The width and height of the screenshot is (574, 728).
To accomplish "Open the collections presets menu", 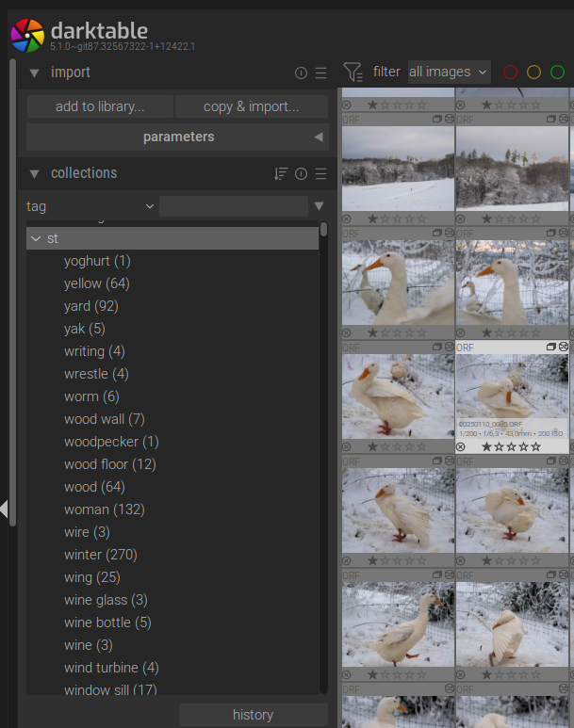I will 321,173.
